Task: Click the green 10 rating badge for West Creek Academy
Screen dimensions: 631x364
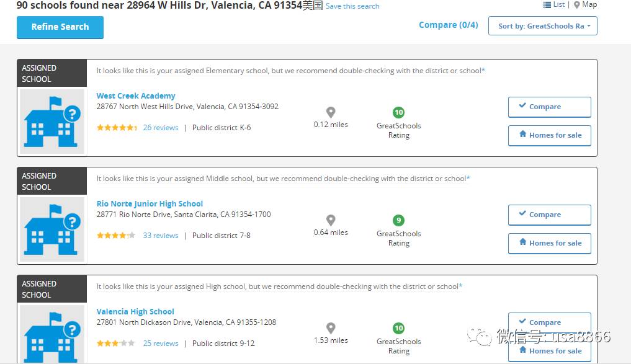Action: point(398,112)
